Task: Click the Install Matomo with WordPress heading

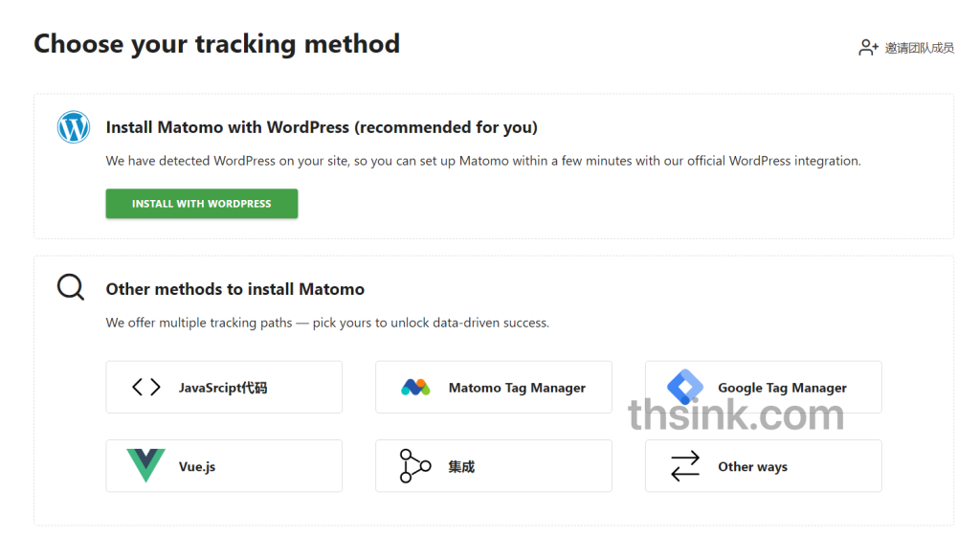Action: coord(322,127)
